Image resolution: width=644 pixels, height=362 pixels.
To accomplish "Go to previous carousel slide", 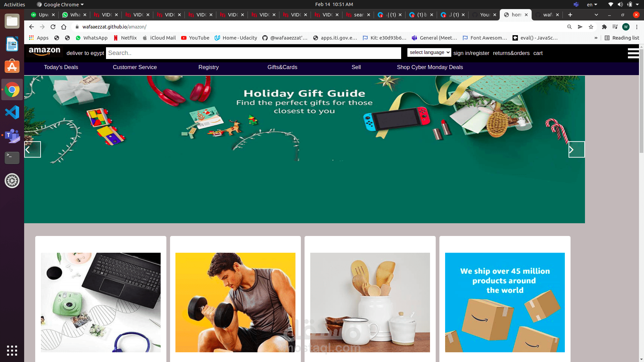I will (x=33, y=149).
